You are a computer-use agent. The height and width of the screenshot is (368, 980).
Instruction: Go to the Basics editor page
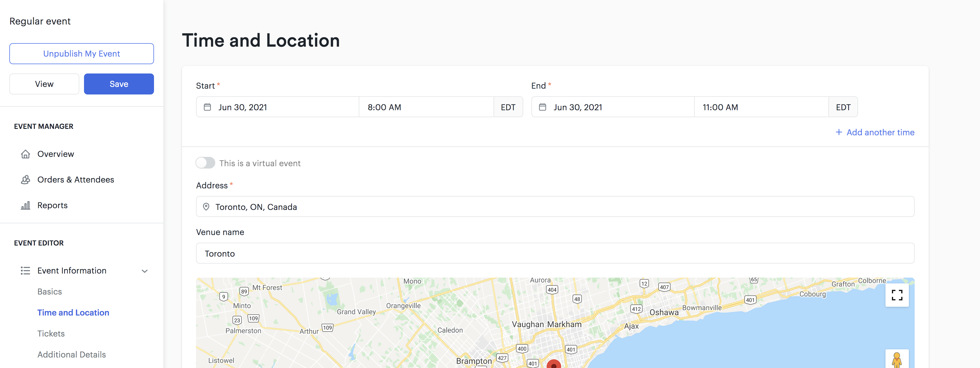[50, 292]
